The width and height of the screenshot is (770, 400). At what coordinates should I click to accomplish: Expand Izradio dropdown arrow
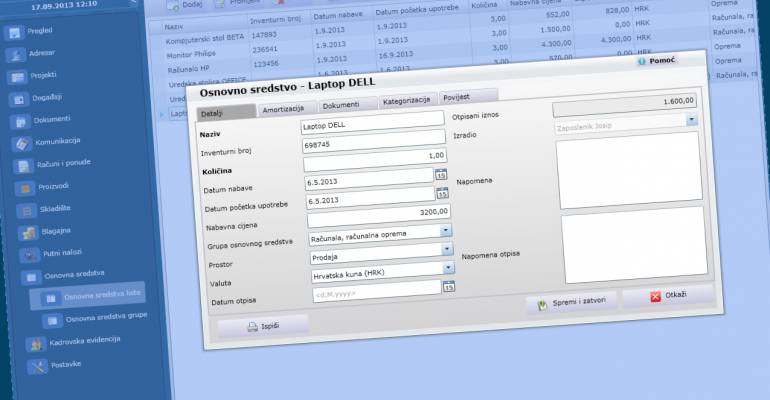click(x=692, y=119)
